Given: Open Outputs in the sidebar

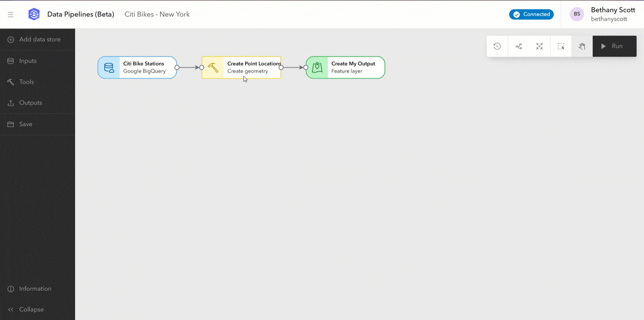Looking at the screenshot, I should pyautogui.click(x=31, y=103).
